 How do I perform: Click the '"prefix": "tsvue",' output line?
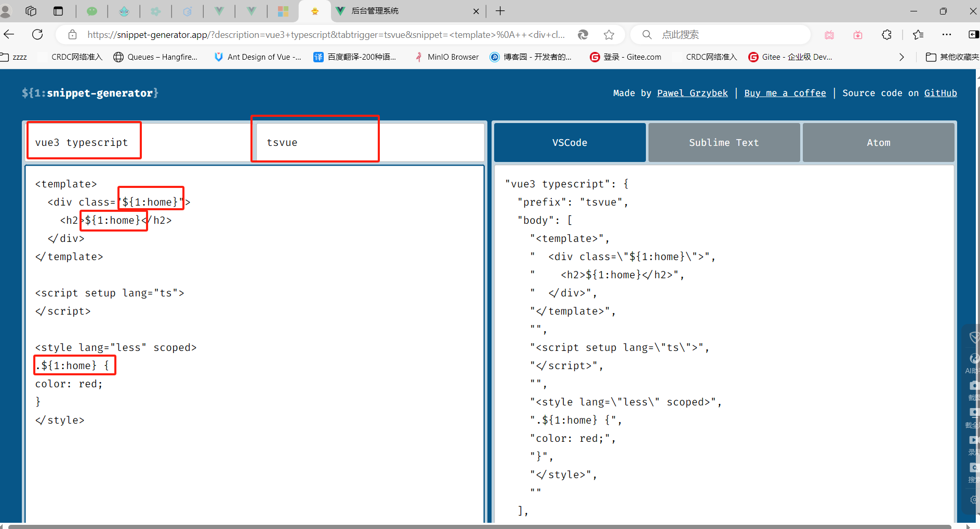tap(573, 202)
